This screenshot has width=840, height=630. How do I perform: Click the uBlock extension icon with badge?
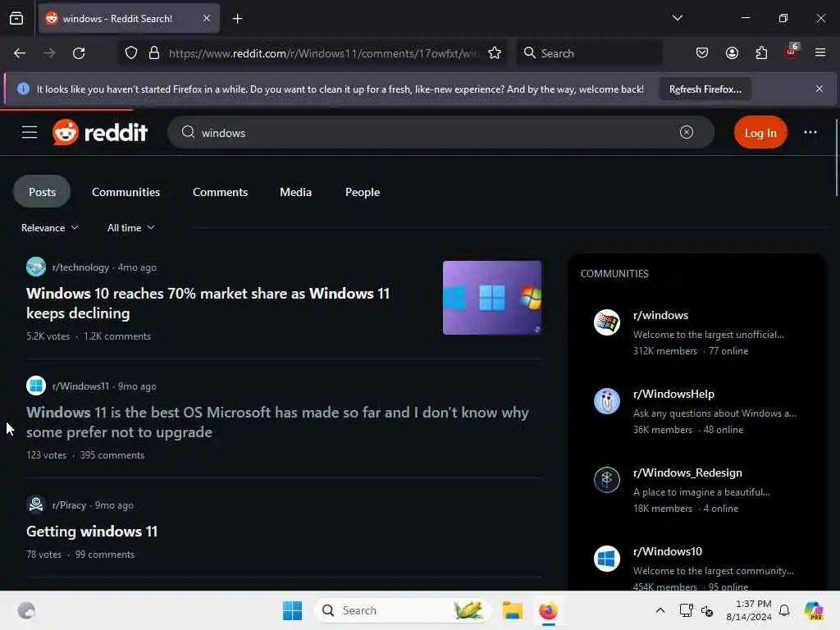(x=792, y=52)
